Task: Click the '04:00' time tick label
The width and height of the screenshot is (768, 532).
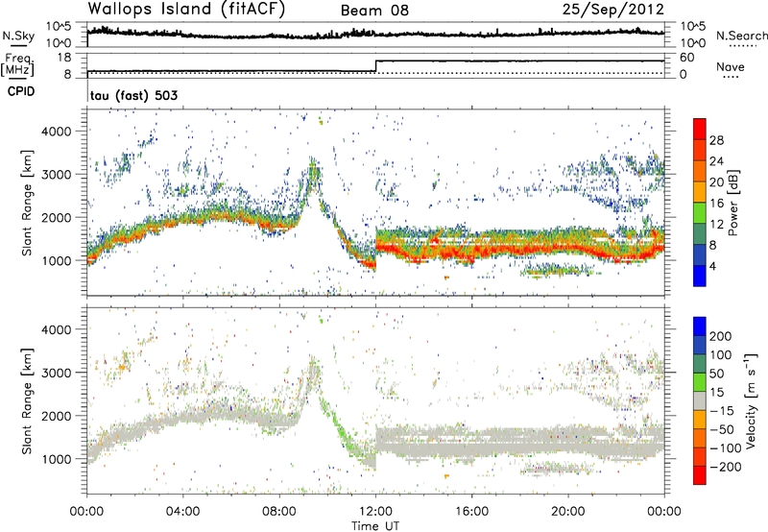Action: point(182,512)
